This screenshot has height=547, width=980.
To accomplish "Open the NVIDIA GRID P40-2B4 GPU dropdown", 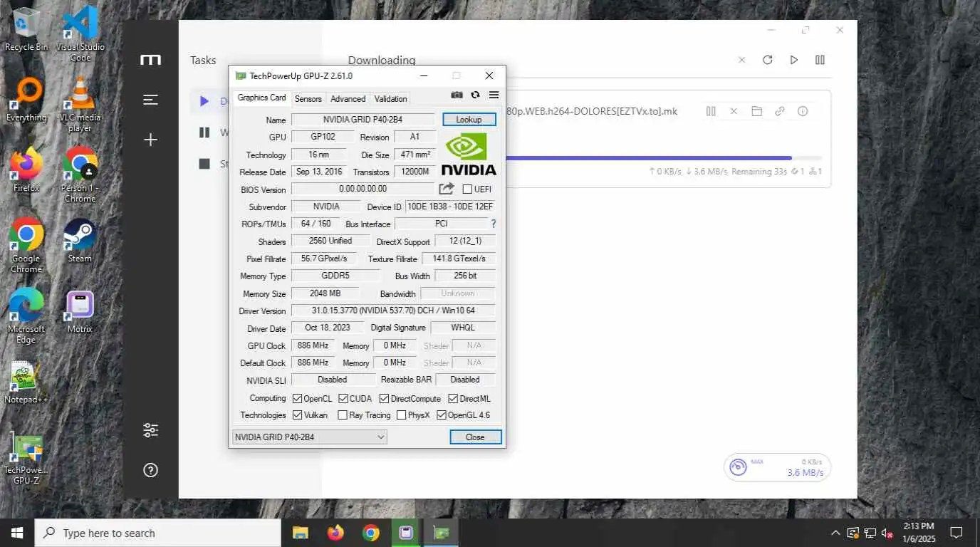I will (x=310, y=437).
